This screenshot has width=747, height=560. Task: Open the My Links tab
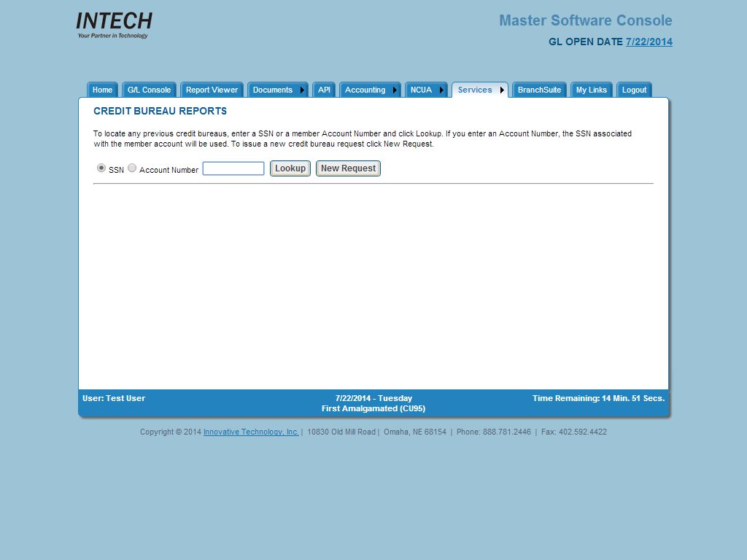point(591,90)
